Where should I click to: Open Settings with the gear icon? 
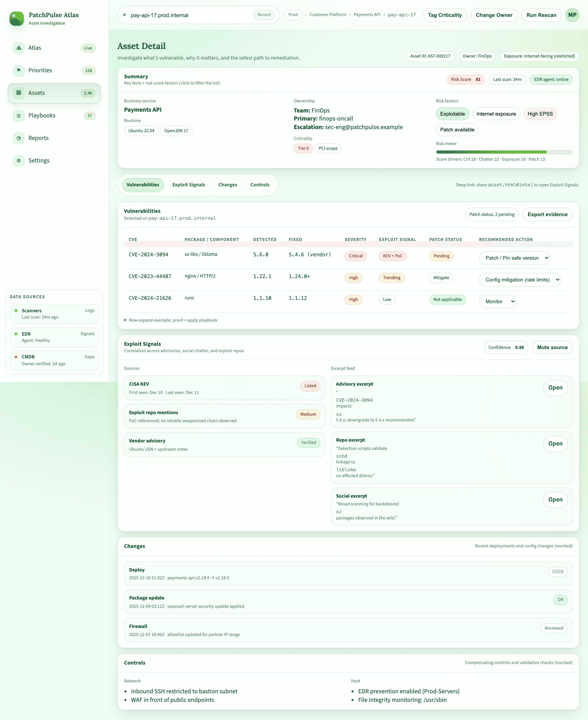[19, 160]
